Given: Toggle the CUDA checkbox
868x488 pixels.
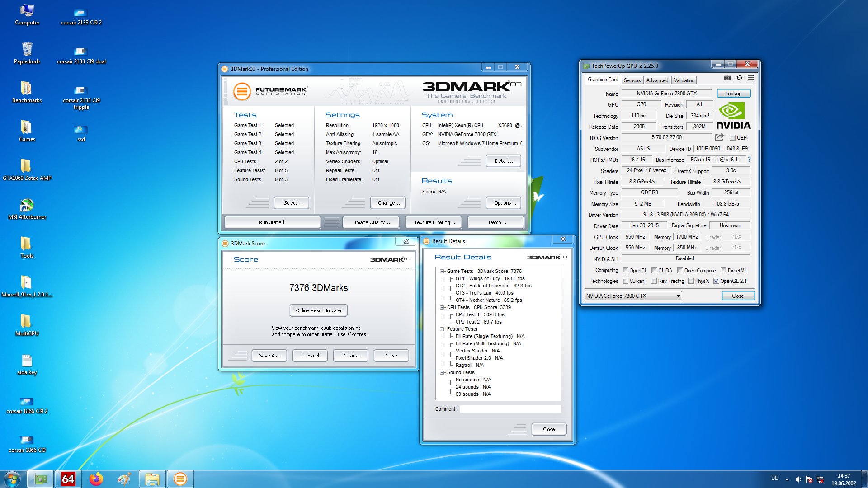Looking at the screenshot, I should 654,271.
